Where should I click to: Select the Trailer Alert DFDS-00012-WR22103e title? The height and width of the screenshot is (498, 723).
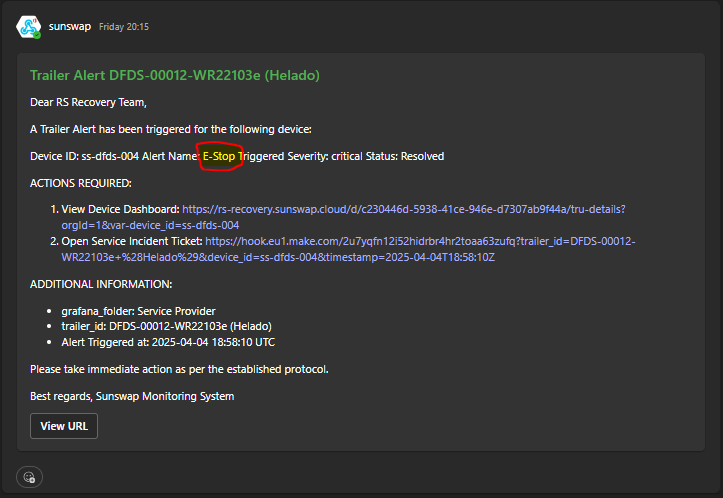175,75
